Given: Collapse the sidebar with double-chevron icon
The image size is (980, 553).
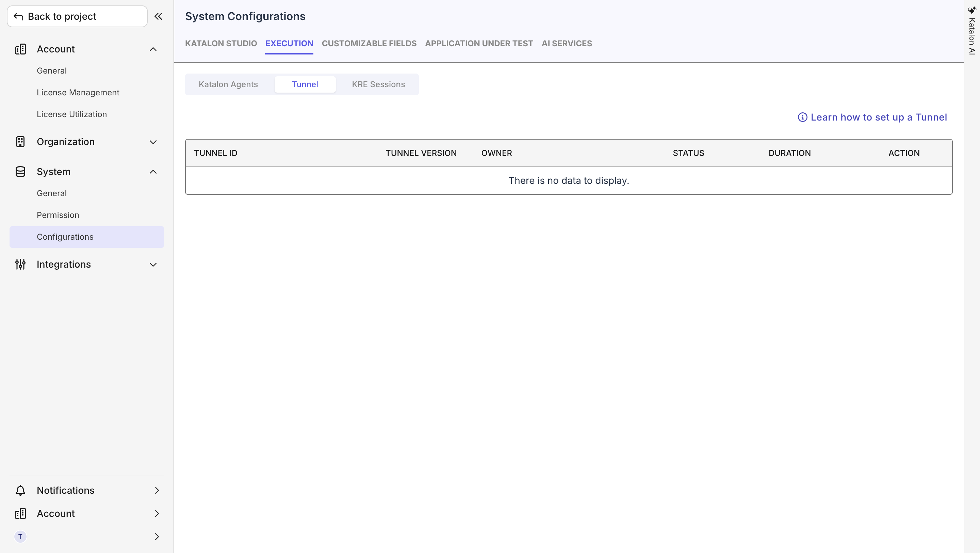Looking at the screenshot, I should point(158,16).
